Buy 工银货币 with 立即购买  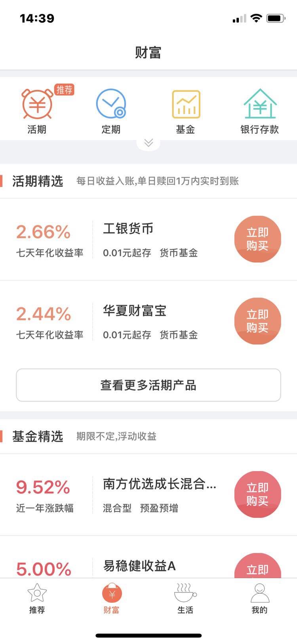[257, 239]
